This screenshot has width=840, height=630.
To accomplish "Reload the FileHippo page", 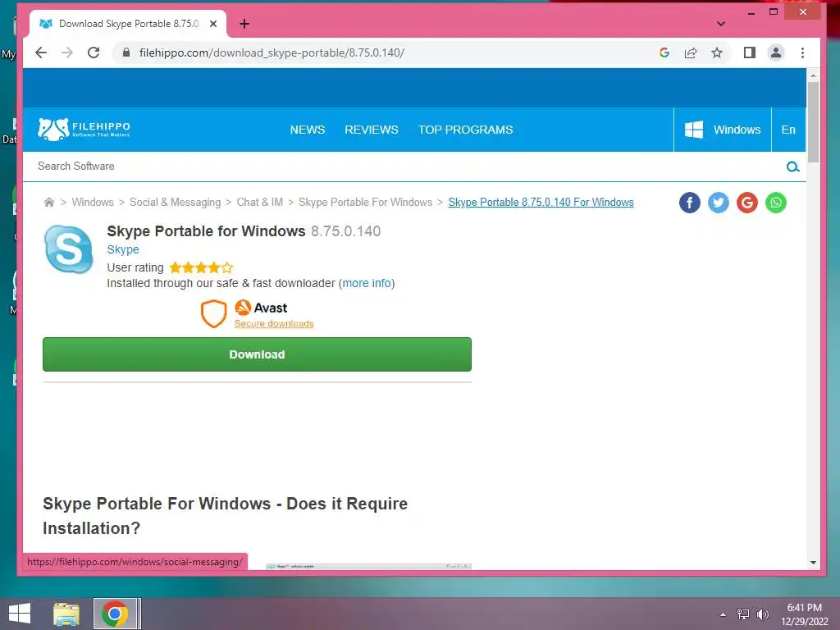I will coord(94,52).
